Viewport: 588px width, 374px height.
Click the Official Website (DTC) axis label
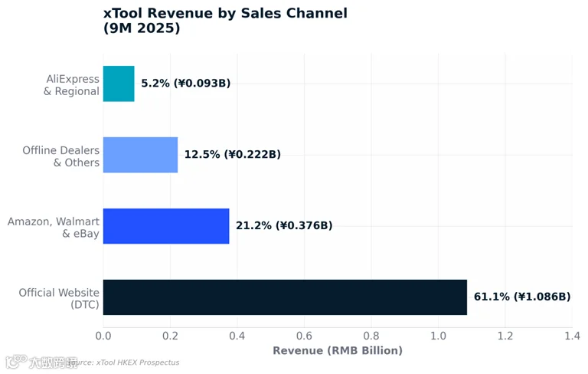pyautogui.click(x=59, y=299)
